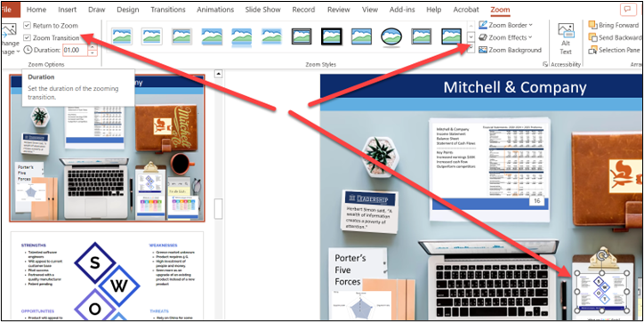The height and width of the screenshot is (322, 644).
Task: Apply the eleventh Zoom style with gray metal frame
Action: tap(422, 36)
